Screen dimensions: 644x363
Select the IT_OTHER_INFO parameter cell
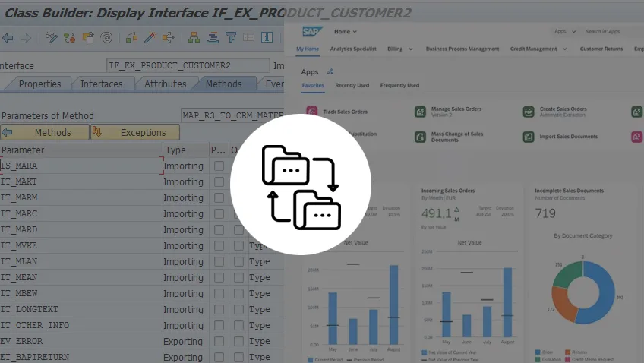pyautogui.click(x=81, y=325)
